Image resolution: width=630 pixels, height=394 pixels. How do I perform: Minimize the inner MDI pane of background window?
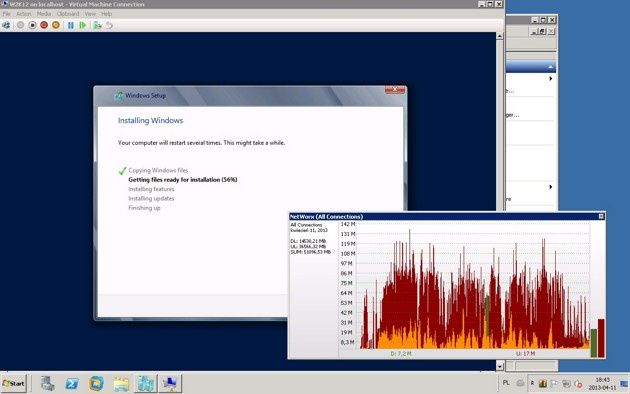534,31
